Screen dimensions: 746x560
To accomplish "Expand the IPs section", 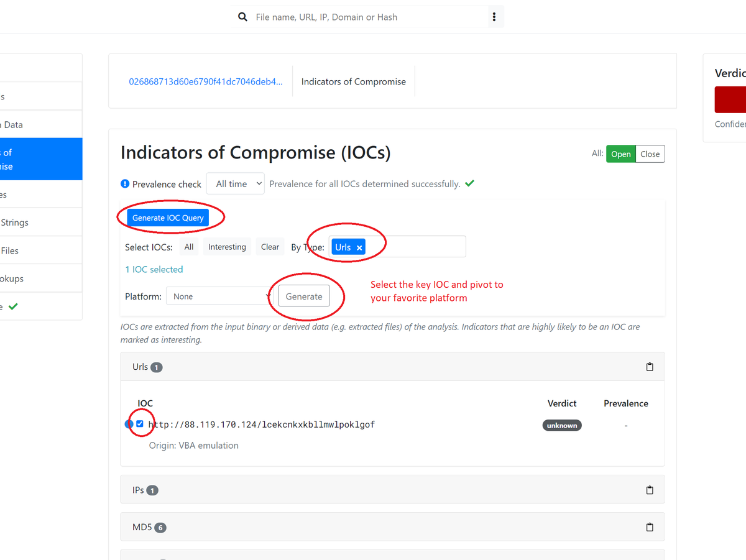I will pyautogui.click(x=392, y=490).
